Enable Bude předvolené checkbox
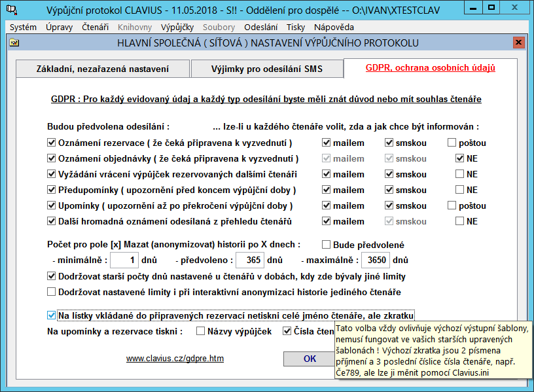This screenshot has height=392, width=534. [327, 245]
